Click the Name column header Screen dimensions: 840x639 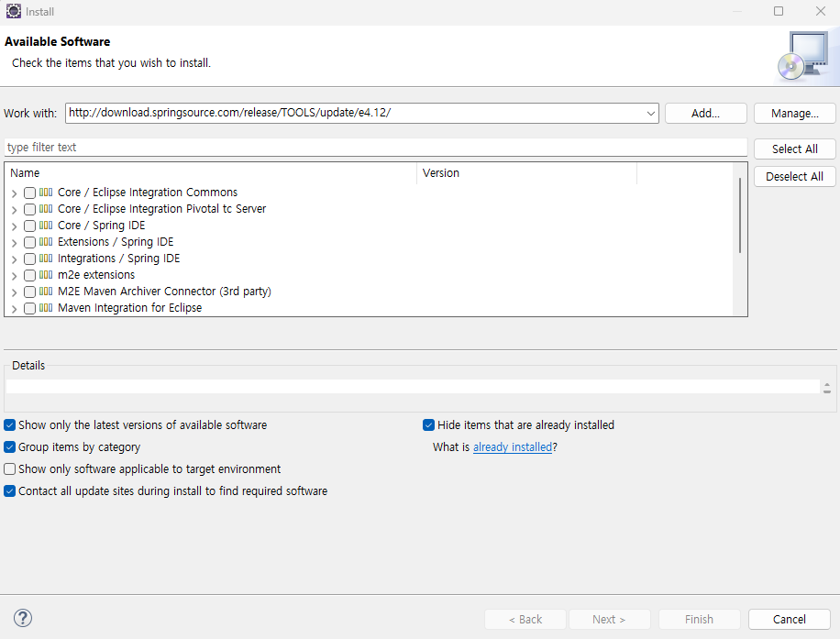[x=211, y=173]
